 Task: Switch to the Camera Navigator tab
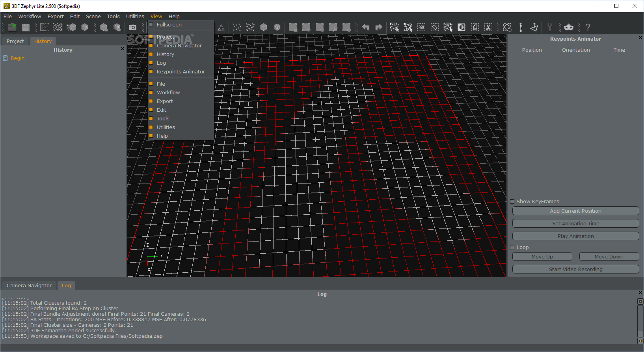pyautogui.click(x=29, y=285)
